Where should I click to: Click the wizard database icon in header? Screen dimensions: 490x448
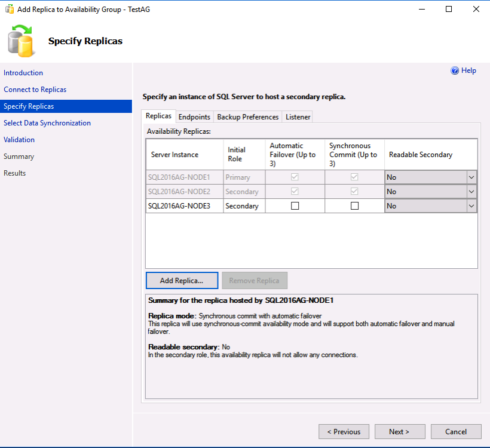tap(22, 41)
